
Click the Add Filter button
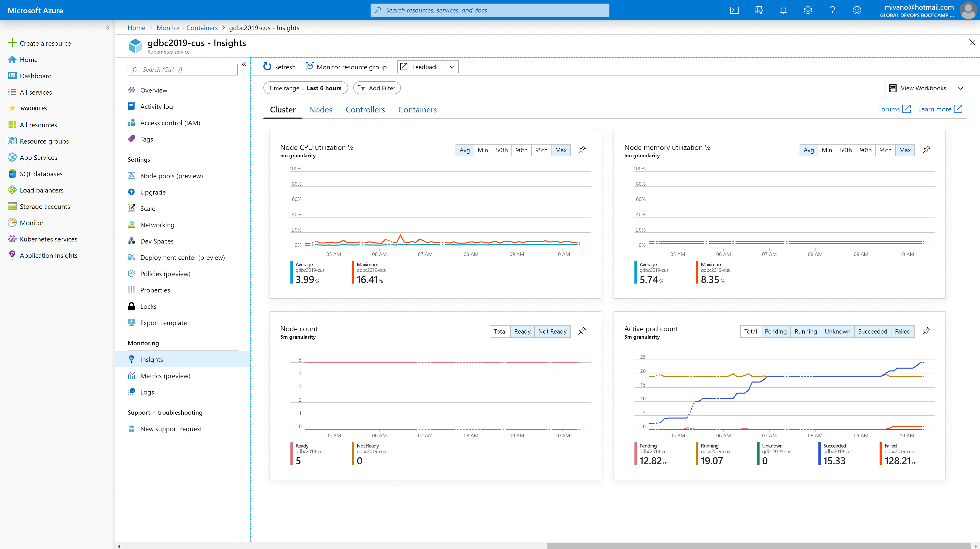377,88
